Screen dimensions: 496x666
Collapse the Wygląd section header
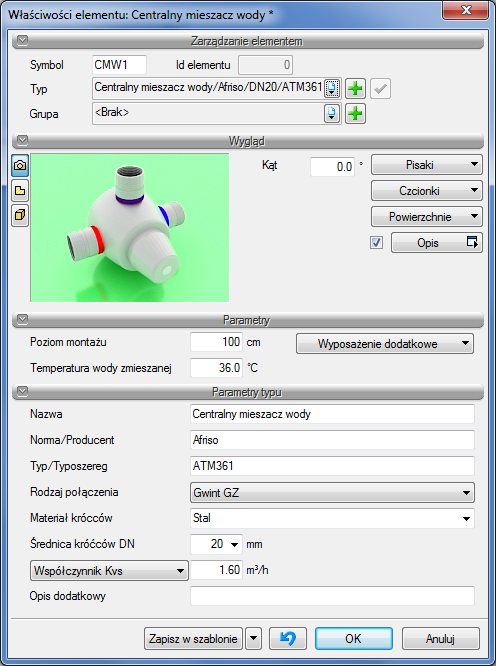tap(22, 140)
